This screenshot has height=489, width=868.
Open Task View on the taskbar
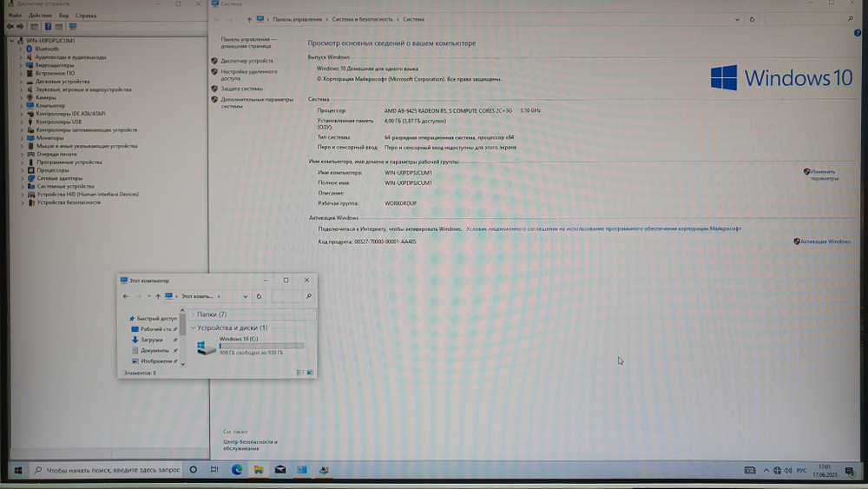coord(214,470)
